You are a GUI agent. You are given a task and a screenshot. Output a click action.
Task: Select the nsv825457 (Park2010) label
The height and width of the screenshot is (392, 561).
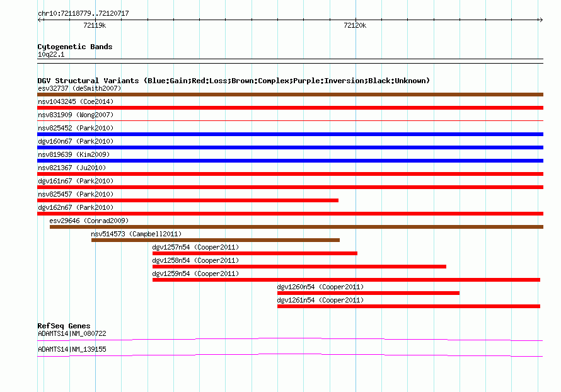[x=76, y=194]
